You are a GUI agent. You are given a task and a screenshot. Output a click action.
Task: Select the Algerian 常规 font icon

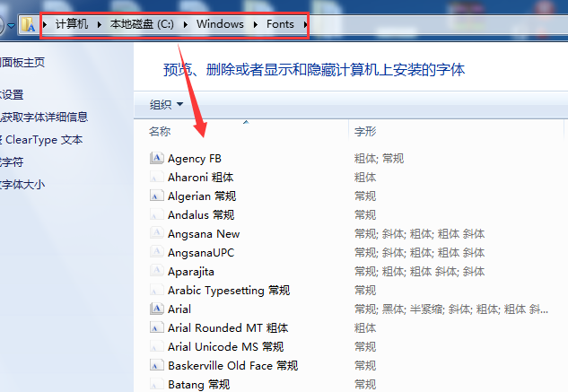coord(156,196)
